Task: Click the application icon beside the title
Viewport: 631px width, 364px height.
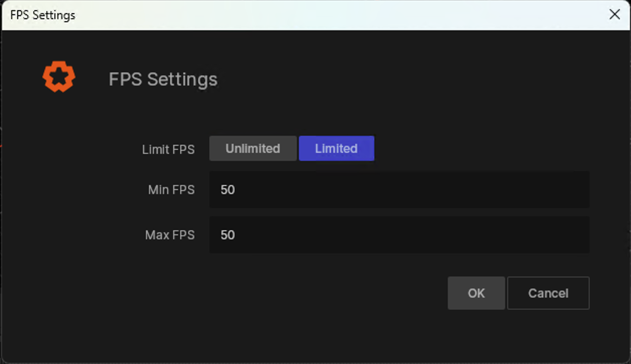Action: click(x=59, y=76)
